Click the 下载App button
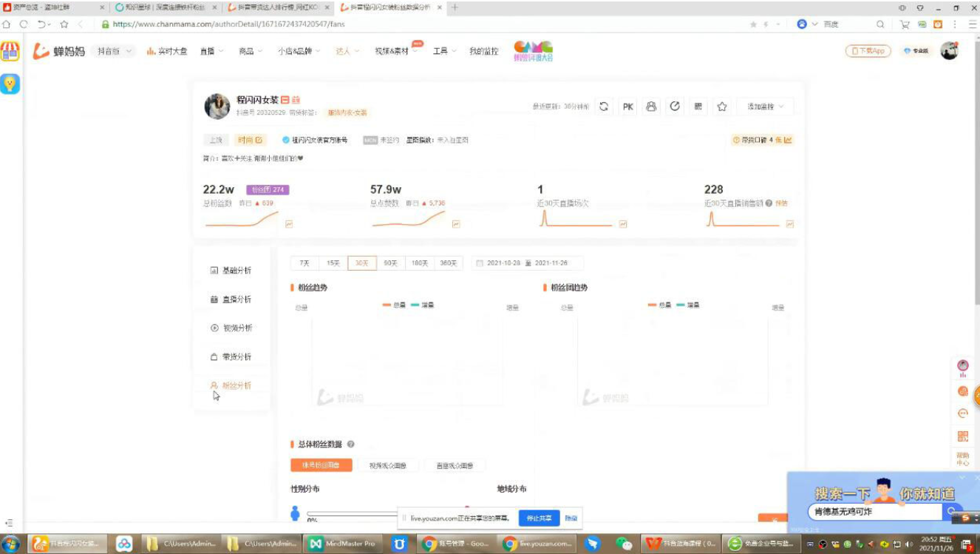 pos(868,51)
